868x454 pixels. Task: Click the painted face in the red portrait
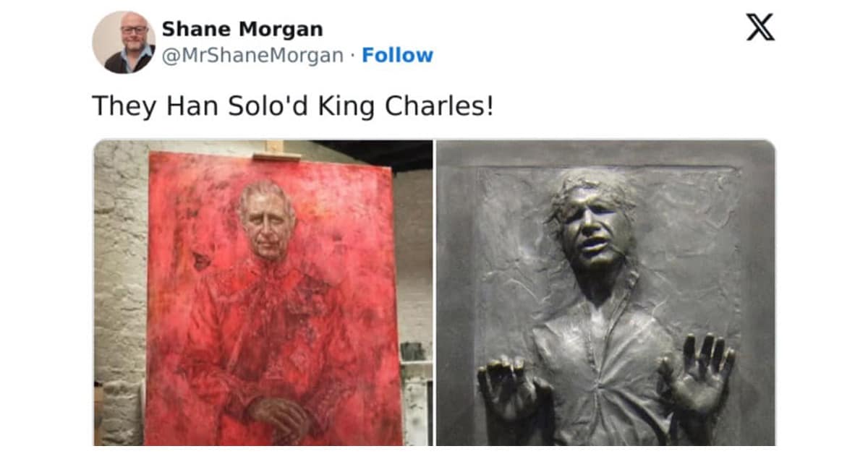tap(267, 220)
